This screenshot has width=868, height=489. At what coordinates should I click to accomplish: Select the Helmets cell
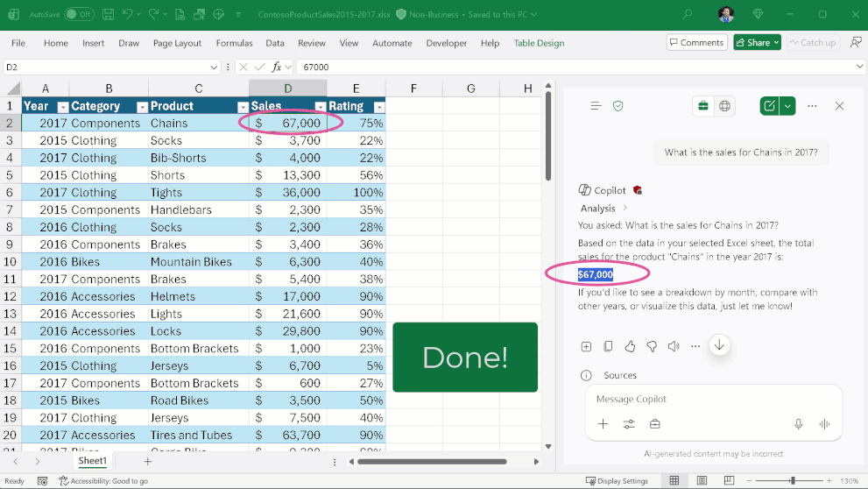(x=199, y=296)
